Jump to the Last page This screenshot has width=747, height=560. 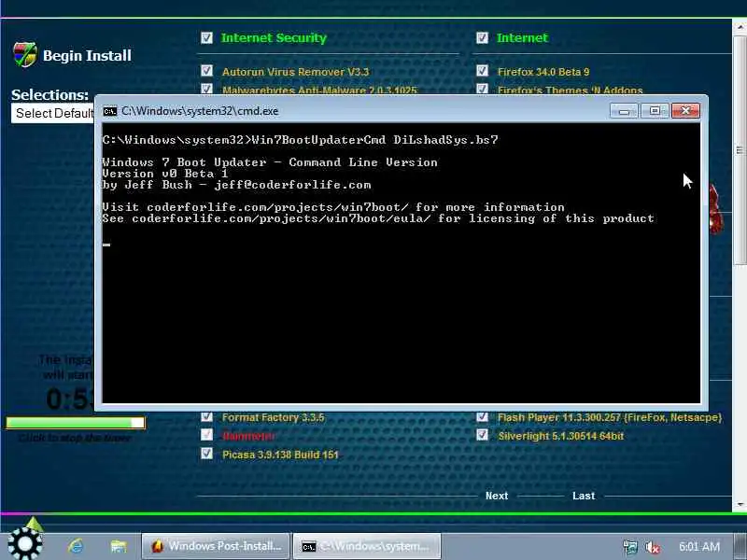pyautogui.click(x=584, y=496)
